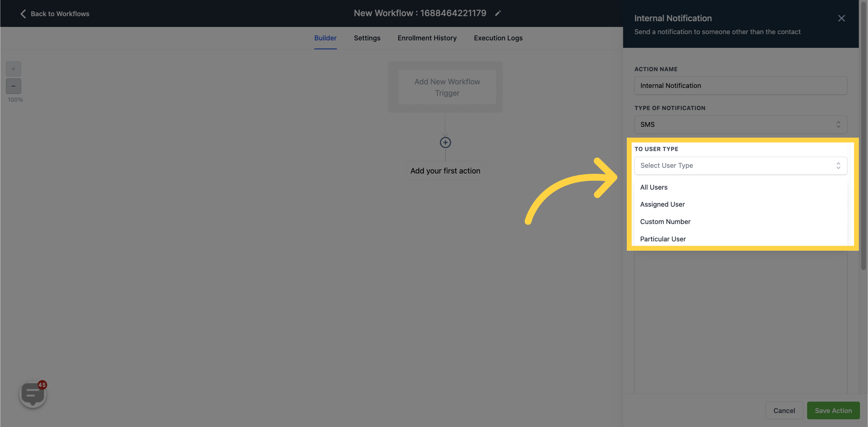868x427 pixels.
Task: Click the Back to Workflows link
Action: tap(60, 14)
